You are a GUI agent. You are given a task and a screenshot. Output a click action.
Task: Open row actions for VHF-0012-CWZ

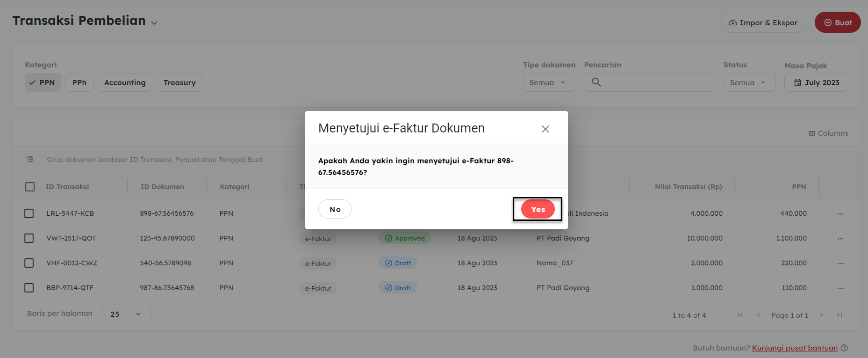(x=840, y=263)
